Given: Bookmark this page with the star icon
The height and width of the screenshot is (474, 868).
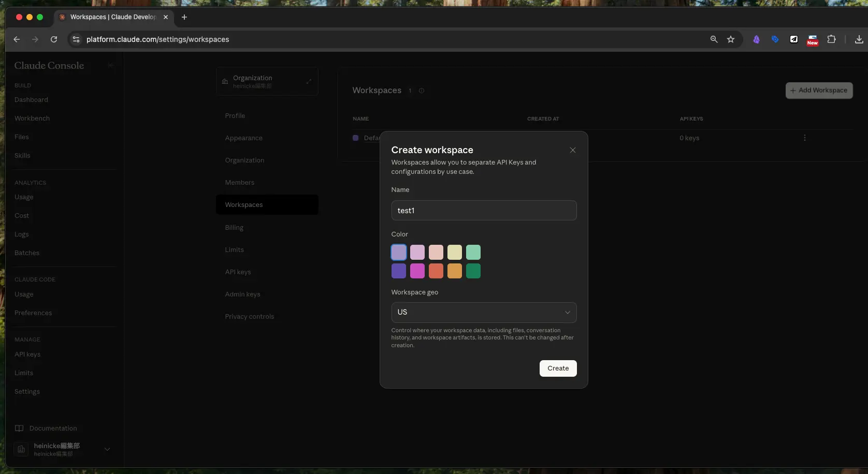Looking at the screenshot, I should (730, 39).
